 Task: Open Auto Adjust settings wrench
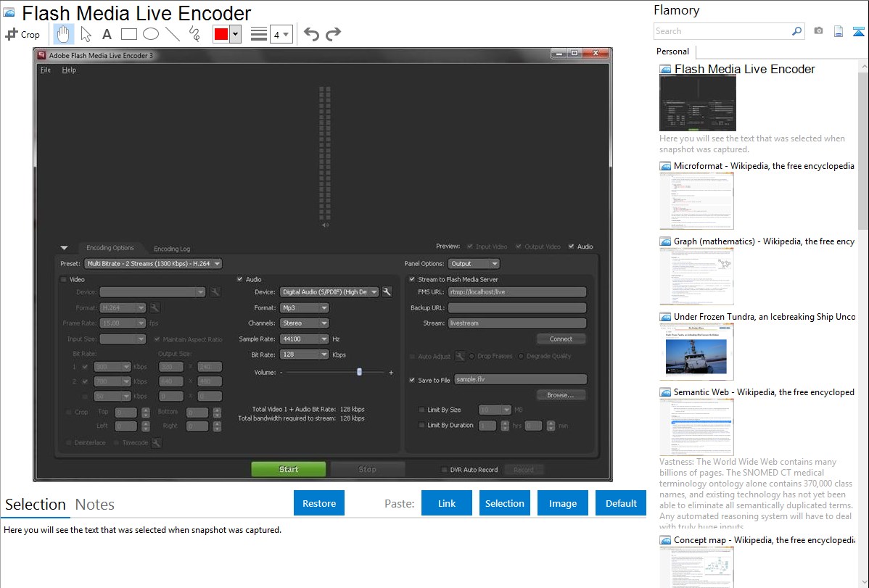pyautogui.click(x=460, y=356)
